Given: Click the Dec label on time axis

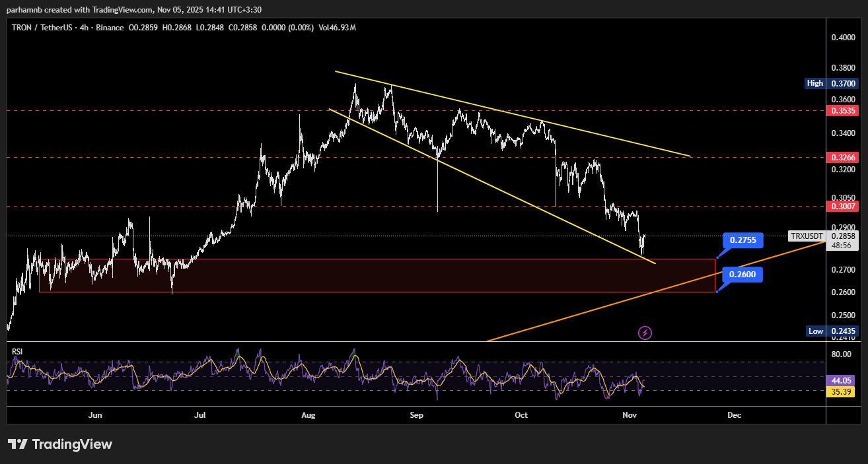Looking at the screenshot, I should click(x=734, y=415).
